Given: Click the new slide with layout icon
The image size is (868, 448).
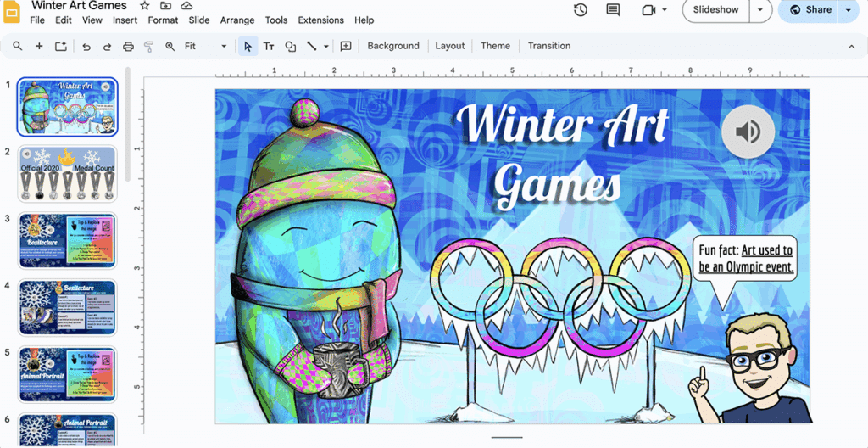Looking at the screenshot, I should pyautogui.click(x=61, y=46).
